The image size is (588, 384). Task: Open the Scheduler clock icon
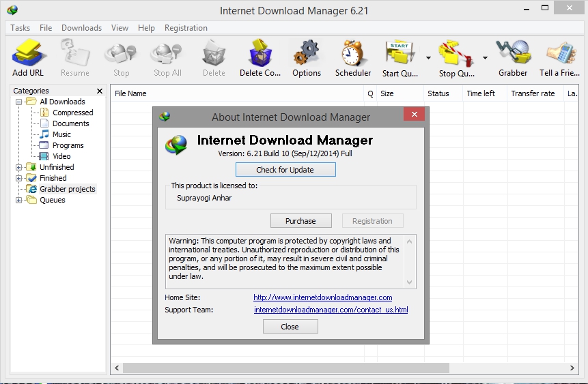(352, 53)
